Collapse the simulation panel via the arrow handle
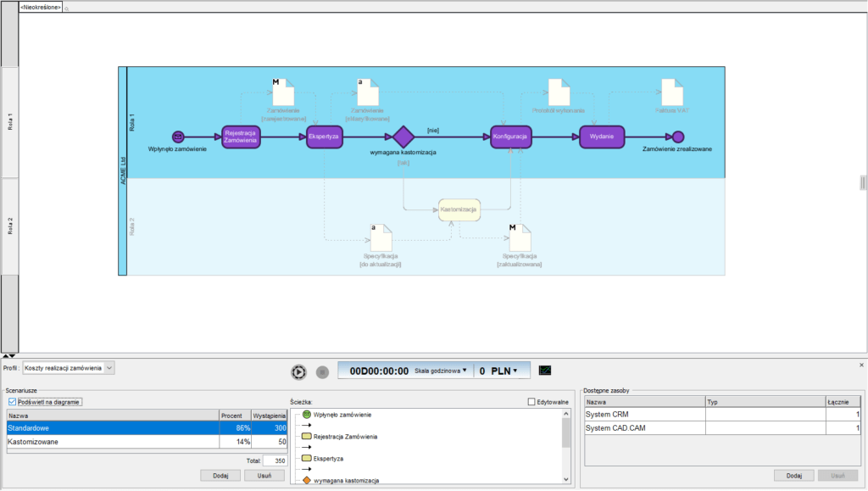The height and width of the screenshot is (491, 868). (x=8, y=356)
